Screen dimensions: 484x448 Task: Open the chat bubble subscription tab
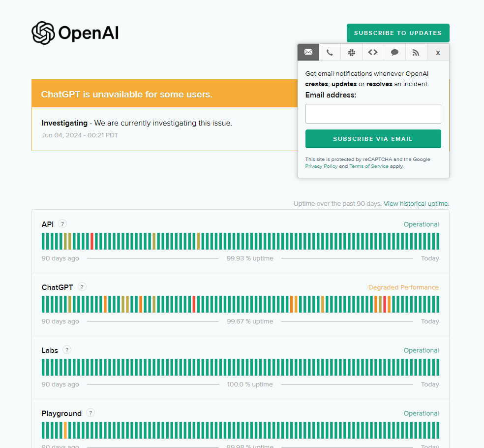[x=394, y=52]
